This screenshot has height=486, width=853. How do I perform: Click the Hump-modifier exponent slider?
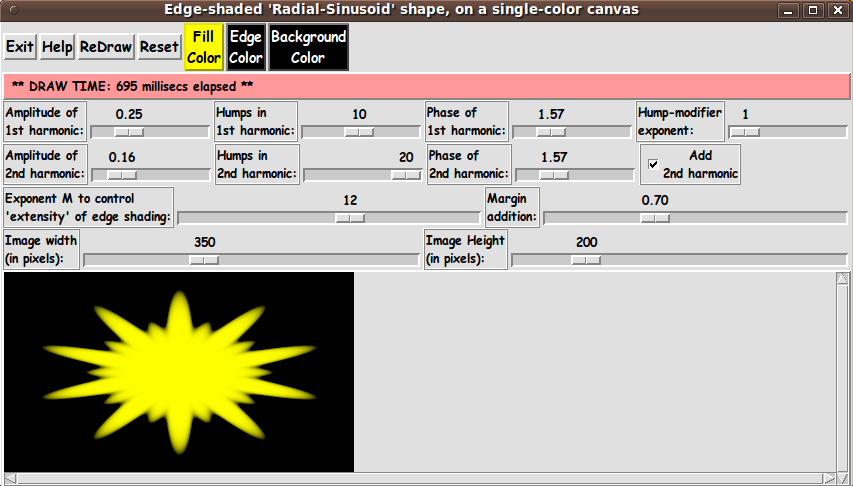point(744,131)
